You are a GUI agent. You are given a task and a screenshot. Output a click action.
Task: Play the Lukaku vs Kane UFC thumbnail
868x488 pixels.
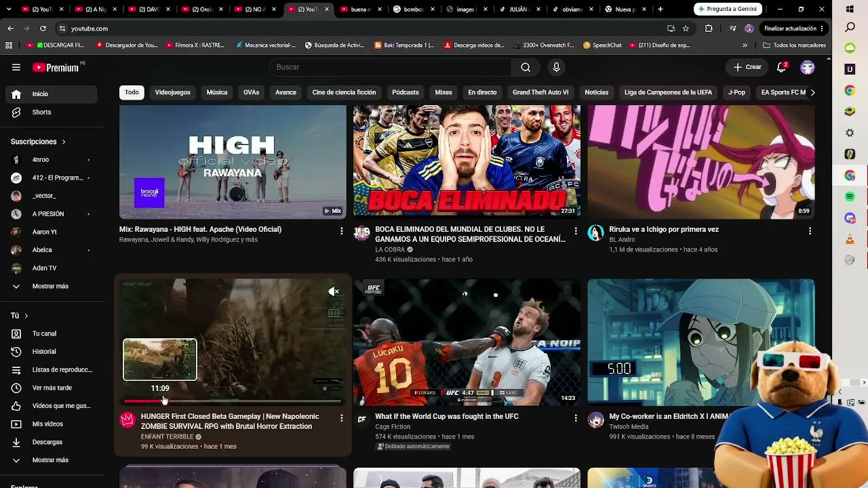click(x=467, y=342)
